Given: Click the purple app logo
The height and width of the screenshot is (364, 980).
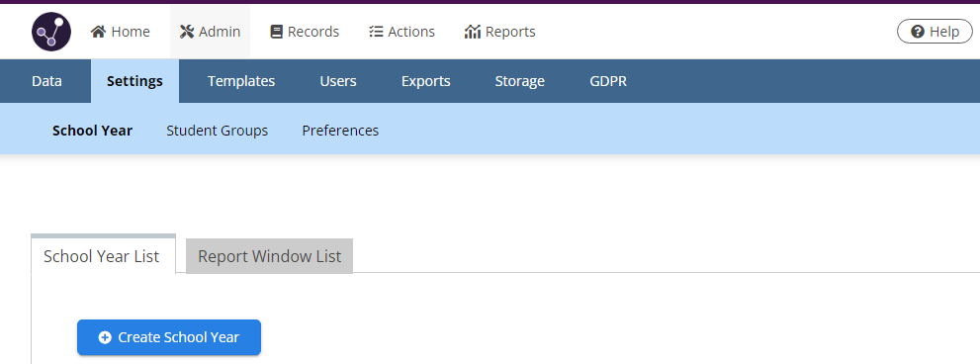Looking at the screenshot, I should [x=51, y=32].
